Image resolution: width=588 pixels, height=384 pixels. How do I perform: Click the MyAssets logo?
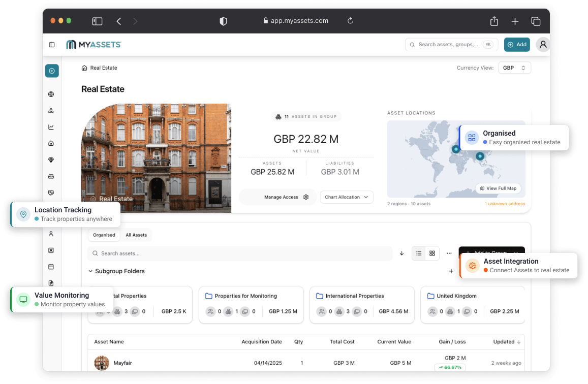(94, 45)
